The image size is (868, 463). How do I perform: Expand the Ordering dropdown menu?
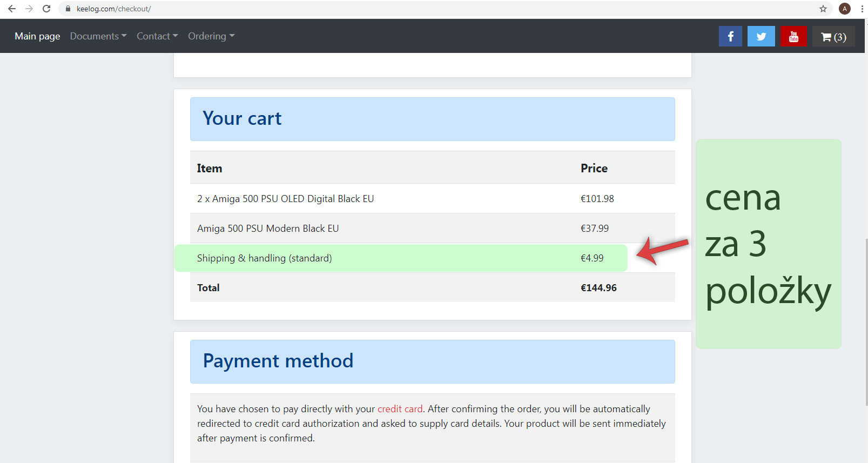coord(211,36)
